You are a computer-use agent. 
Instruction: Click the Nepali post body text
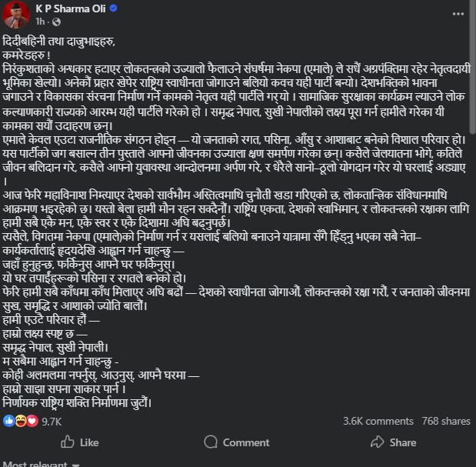tap(231, 215)
